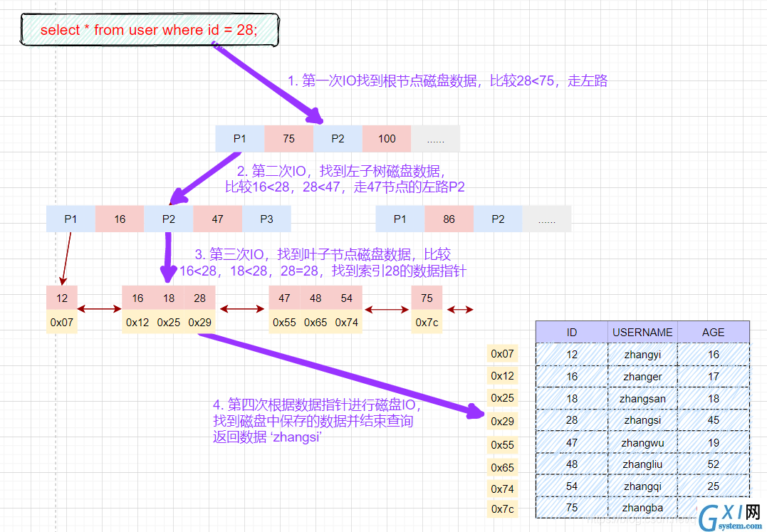Viewport: 767px width, 532px height.
Task: Select leaf key 48 above pointer 0x65
Action: [x=315, y=298]
